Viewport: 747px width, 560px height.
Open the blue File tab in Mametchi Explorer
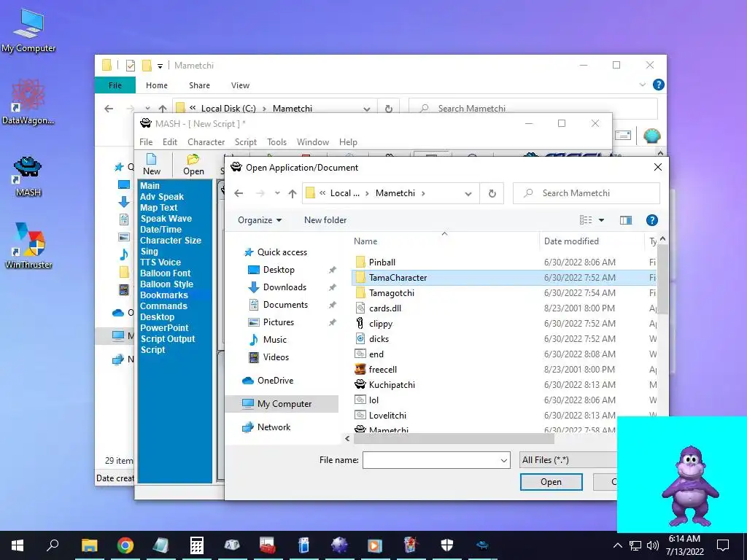coord(115,85)
